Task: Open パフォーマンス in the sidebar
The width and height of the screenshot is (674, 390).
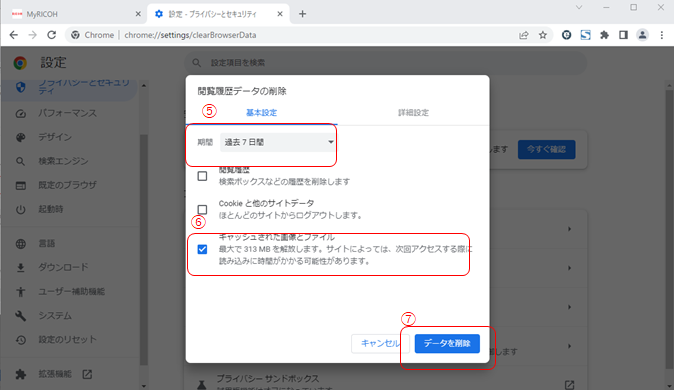Action: point(67,113)
